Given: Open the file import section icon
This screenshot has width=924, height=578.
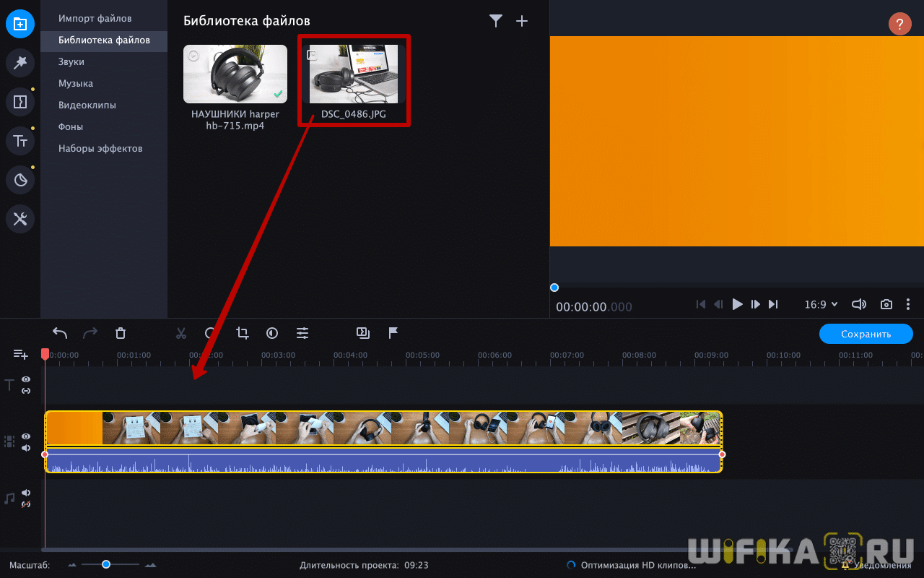Looking at the screenshot, I should [x=20, y=24].
